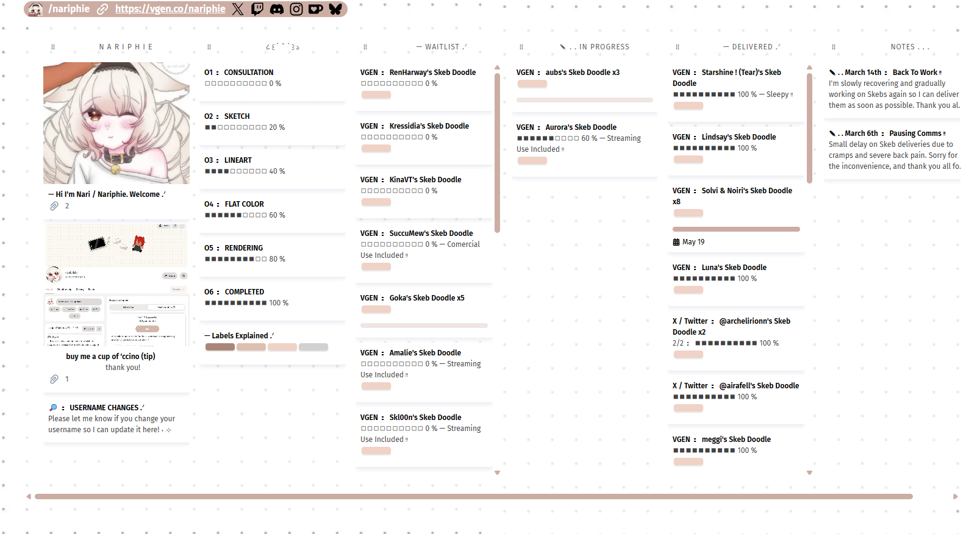The width and height of the screenshot is (980, 534).
Task: Click attachment paperclip on 'ccino tip card
Action: (54, 379)
